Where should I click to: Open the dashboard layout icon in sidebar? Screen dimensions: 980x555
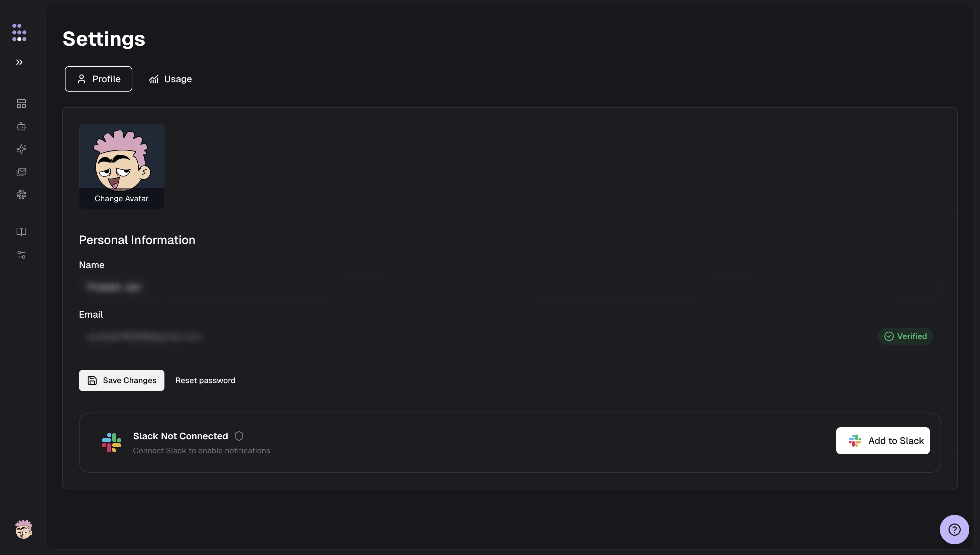(21, 104)
